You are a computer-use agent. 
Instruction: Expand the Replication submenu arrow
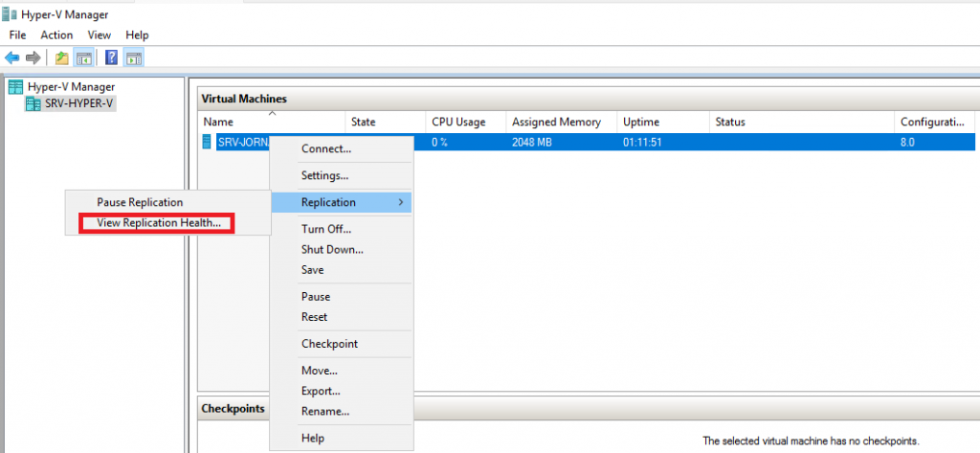(400, 202)
